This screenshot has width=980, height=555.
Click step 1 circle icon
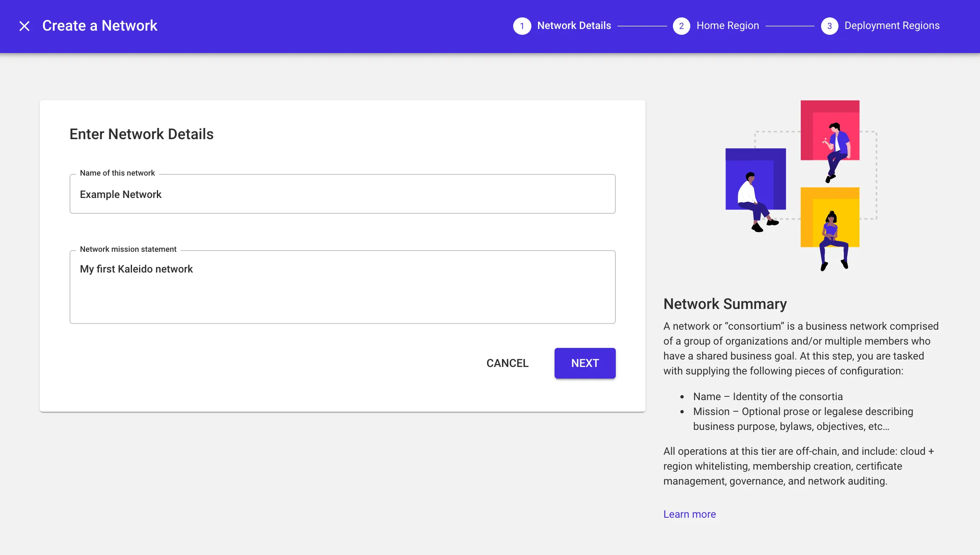(522, 26)
